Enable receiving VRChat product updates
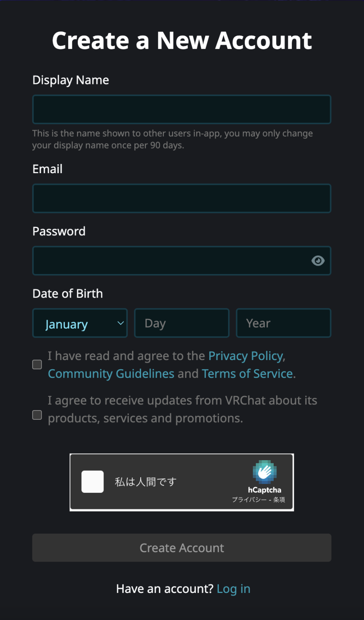This screenshot has width=364, height=620. click(37, 415)
